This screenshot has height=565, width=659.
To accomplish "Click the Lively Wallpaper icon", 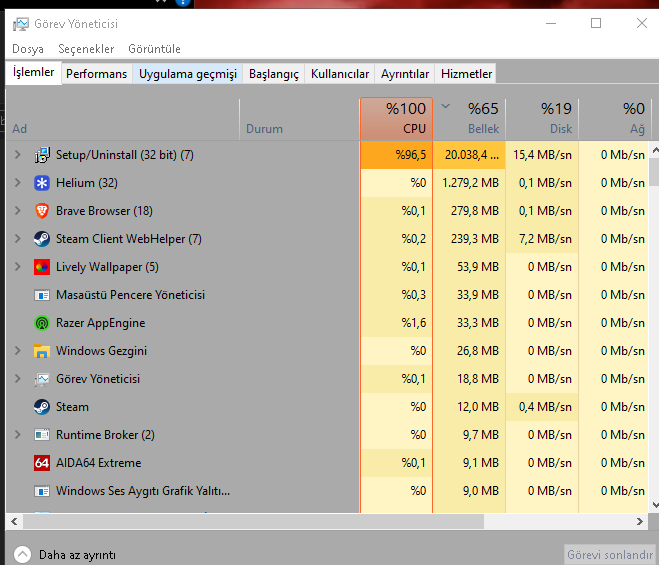I will coord(42,267).
